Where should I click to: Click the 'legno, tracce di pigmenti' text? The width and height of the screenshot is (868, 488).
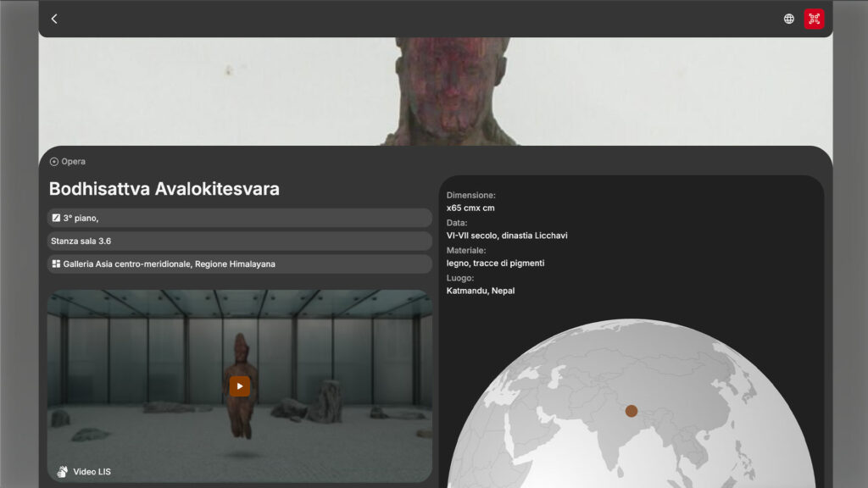[495, 263]
